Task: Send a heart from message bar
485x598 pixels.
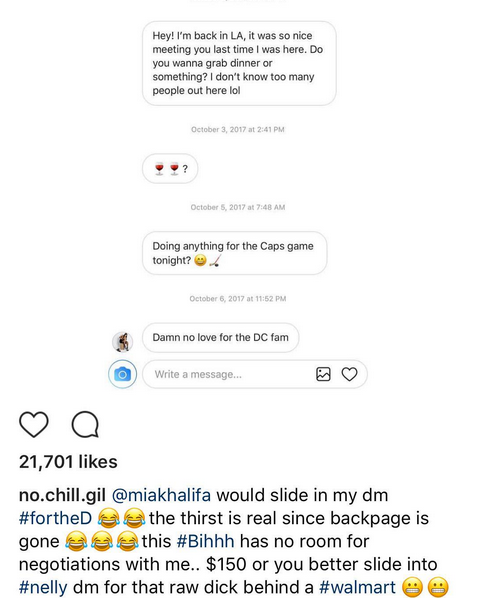Action: (x=349, y=374)
